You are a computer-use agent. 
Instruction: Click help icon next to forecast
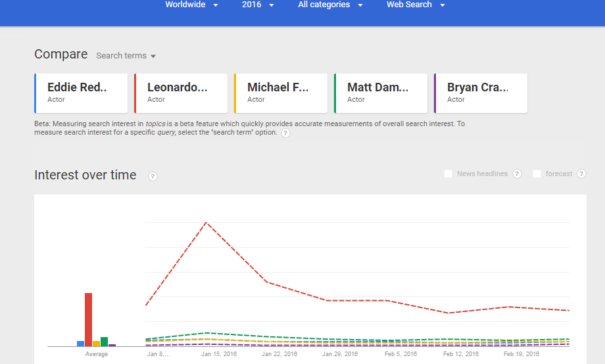(x=581, y=174)
